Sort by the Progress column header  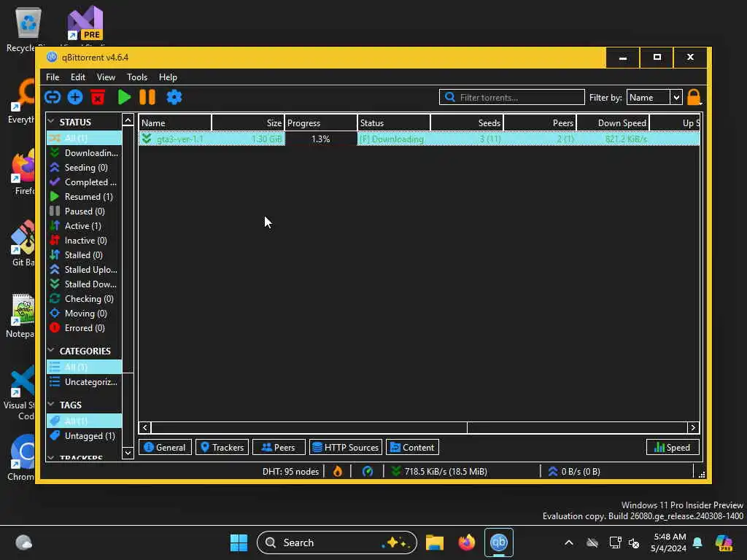[x=321, y=122]
